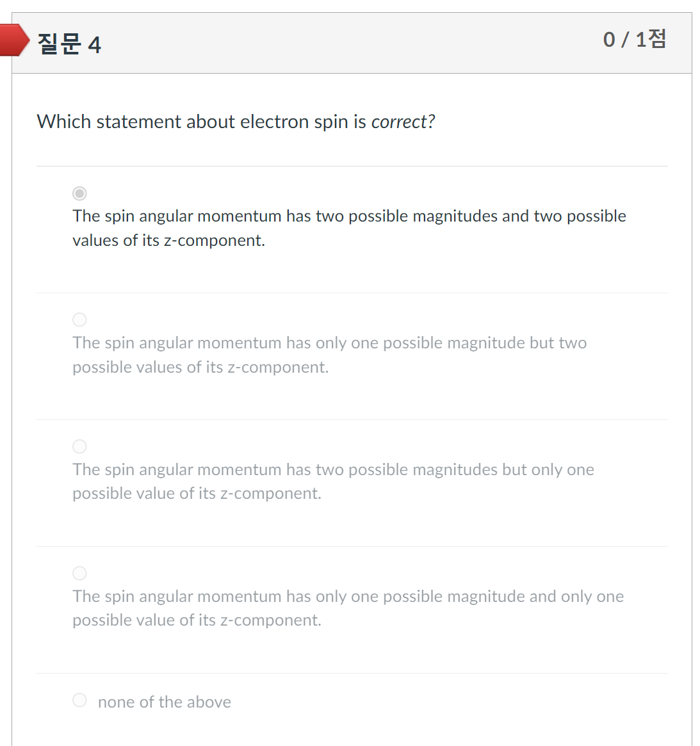
Task: Select radio for 'only one possible magnitude and only one possible value'
Action: (x=79, y=573)
